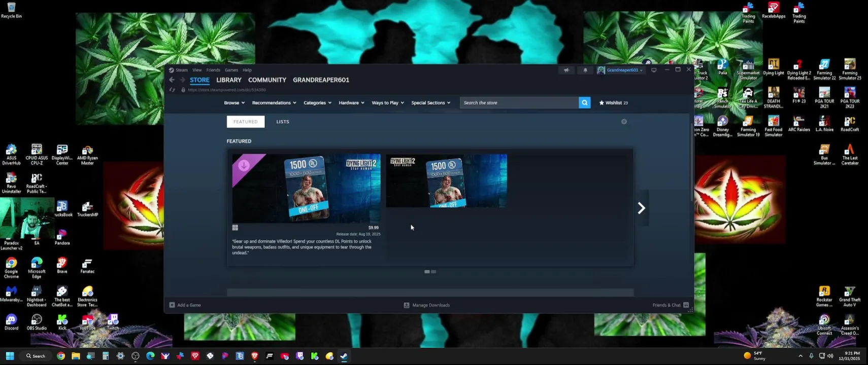Viewport: 868px width, 365px height.
Task: Select the Recycle Bin icon
Action: (11, 10)
